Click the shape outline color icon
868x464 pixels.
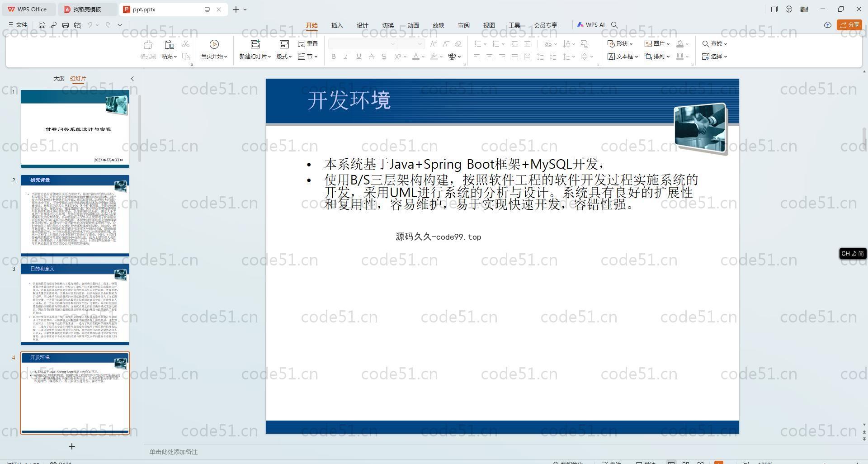click(x=680, y=57)
